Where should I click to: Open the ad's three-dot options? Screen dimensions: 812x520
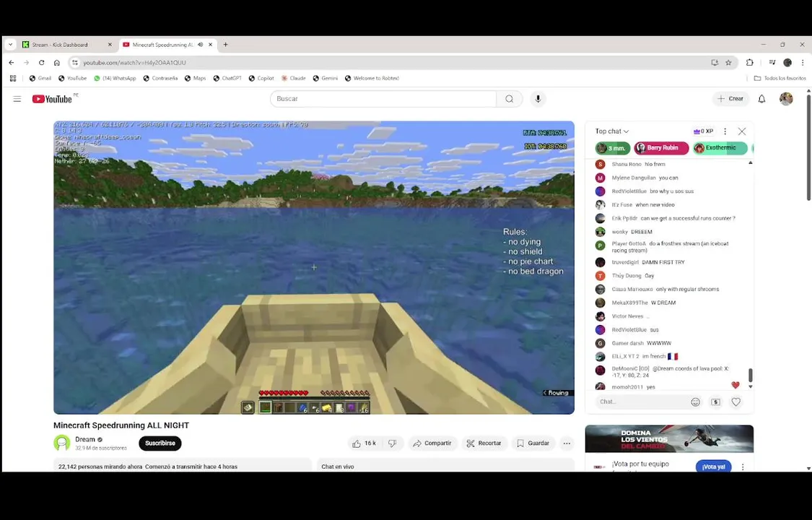743,467
